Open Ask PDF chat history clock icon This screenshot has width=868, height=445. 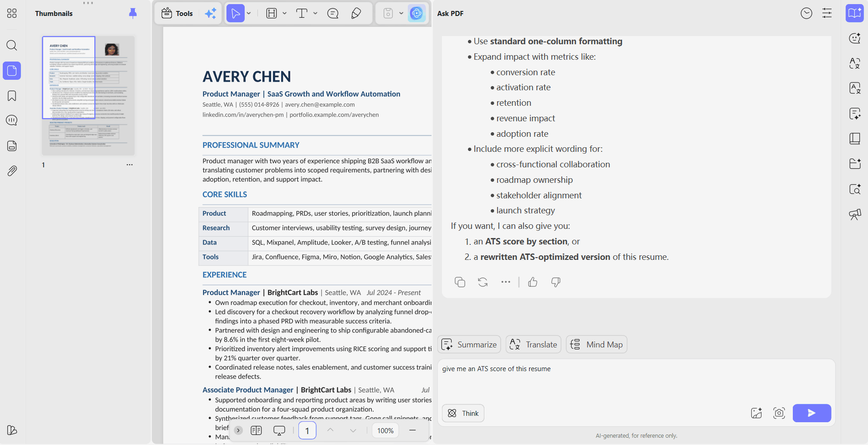click(x=806, y=13)
